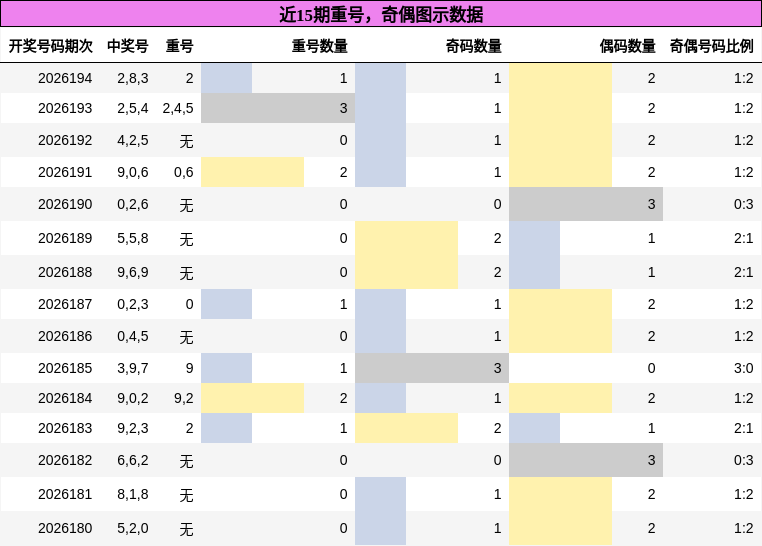Click the 无 cell in row 2026182

click(187, 461)
